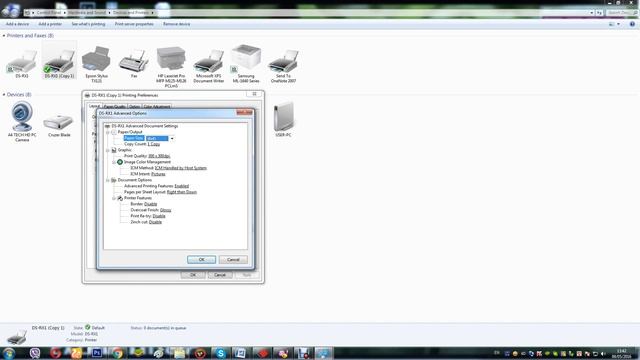Click the Overcoat Finish 'Glossy' value
The image size is (640, 360).
click(165, 210)
